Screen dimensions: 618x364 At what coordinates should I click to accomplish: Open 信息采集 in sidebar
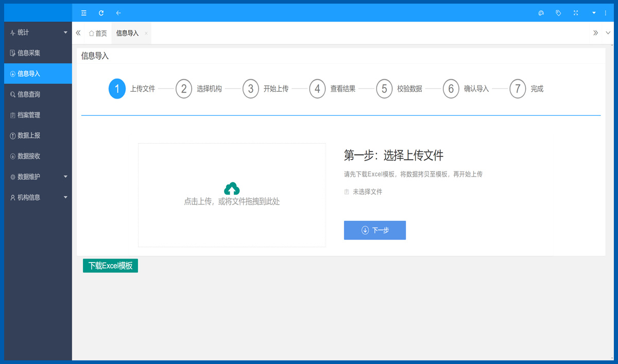point(38,53)
